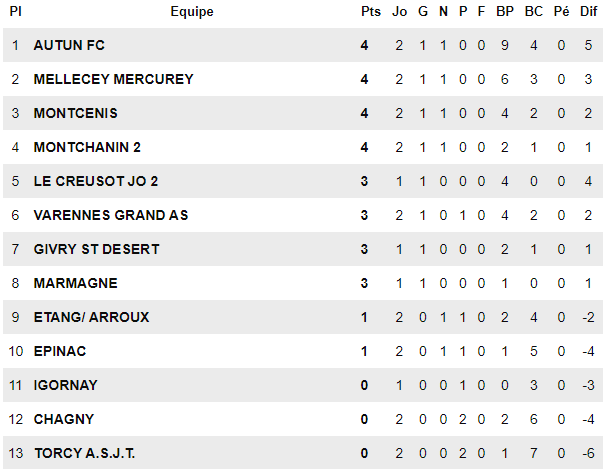This screenshot has width=605, height=469.
Task: Click the AUTUN FC team name
Action: 69,45
